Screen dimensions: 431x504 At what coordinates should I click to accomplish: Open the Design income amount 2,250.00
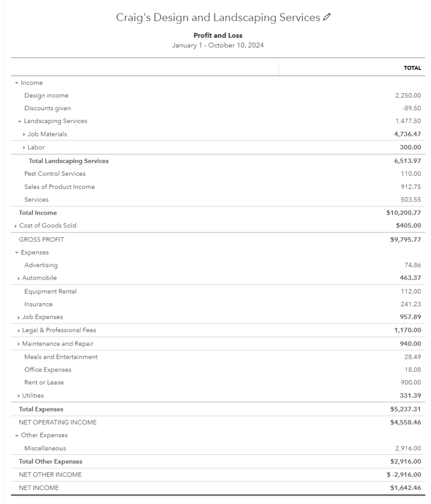click(x=407, y=95)
